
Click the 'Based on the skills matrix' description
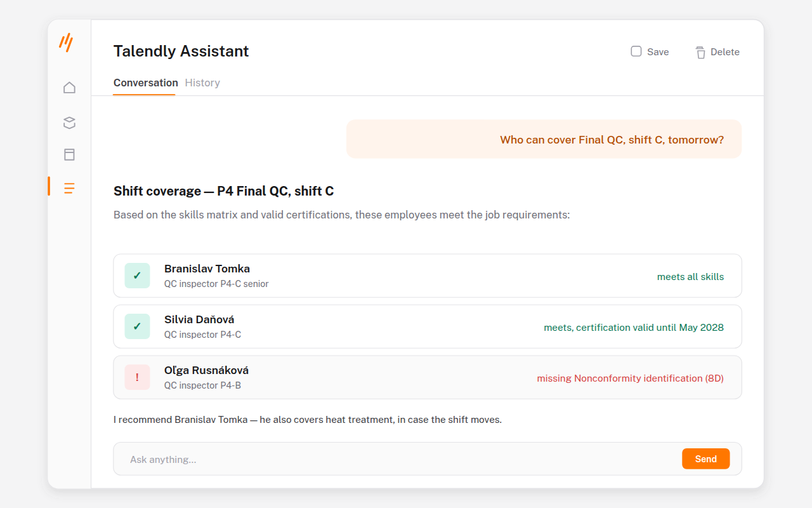click(x=342, y=215)
